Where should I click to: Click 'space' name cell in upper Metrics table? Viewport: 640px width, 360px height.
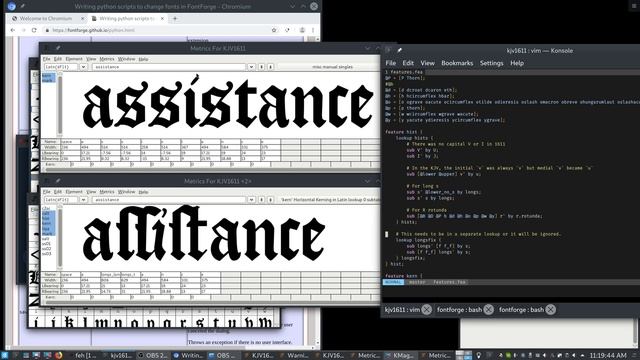point(70,142)
